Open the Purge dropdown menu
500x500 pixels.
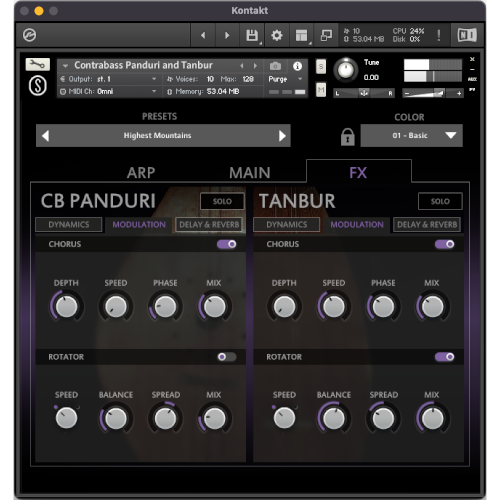click(285, 79)
